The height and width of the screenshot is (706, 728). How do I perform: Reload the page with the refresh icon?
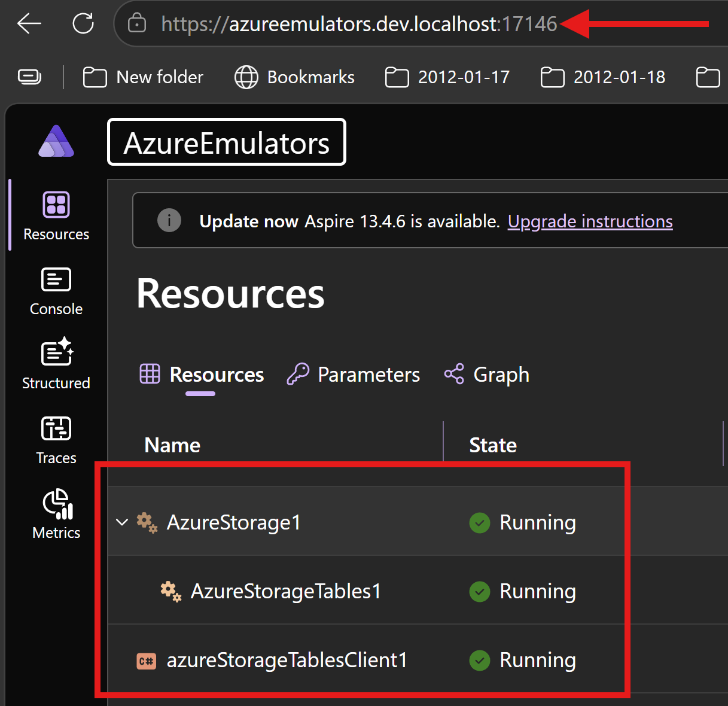tap(83, 24)
